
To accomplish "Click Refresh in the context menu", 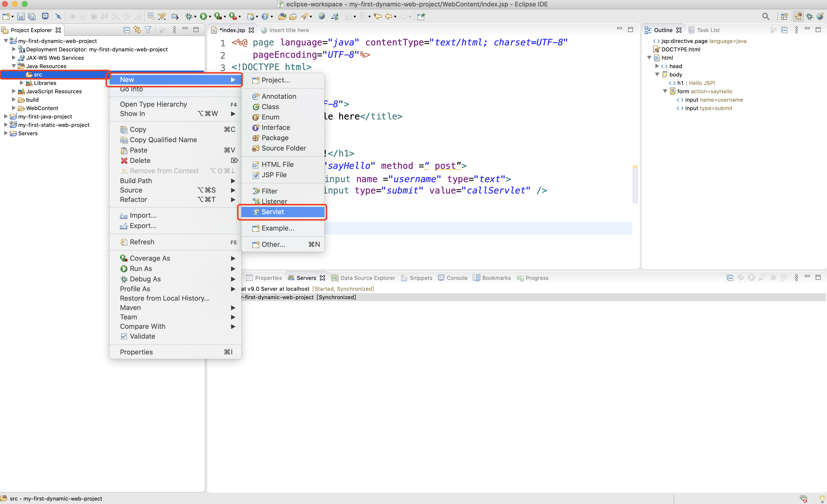I will tap(175, 242).
